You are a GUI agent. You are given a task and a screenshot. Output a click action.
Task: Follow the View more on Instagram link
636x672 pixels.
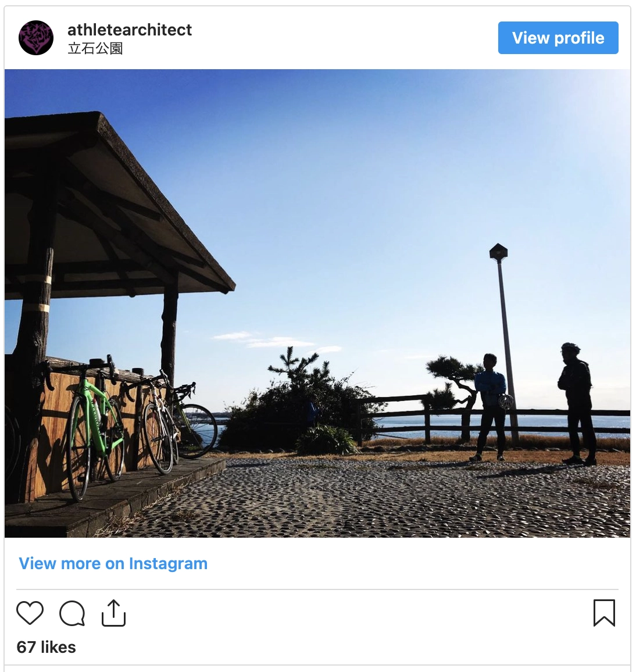pyautogui.click(x=113, y=563)
